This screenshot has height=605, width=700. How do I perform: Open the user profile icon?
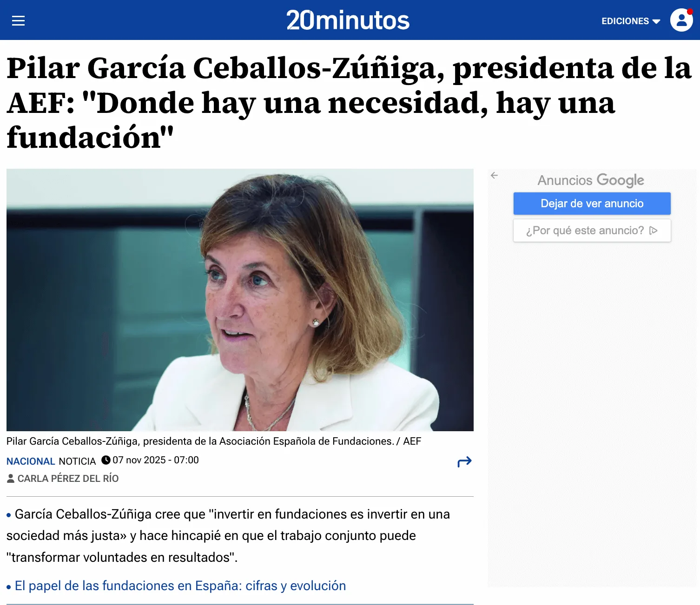681,20
